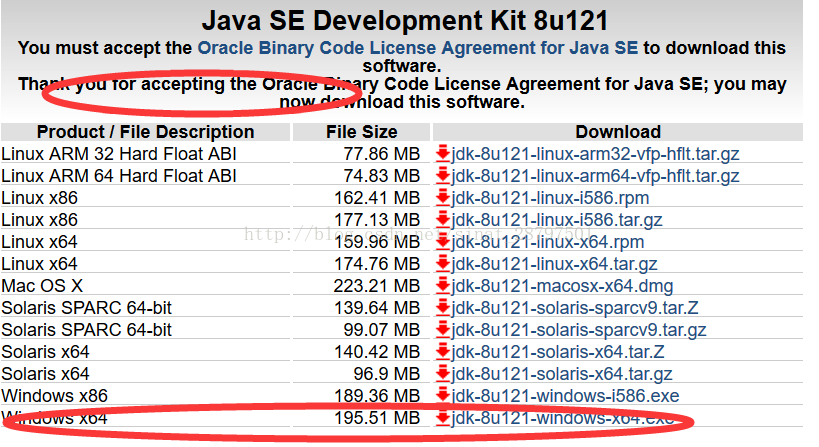Select the 177.13 MB file size
Viewport: 819px width, 447px height.
pos(377,220)
